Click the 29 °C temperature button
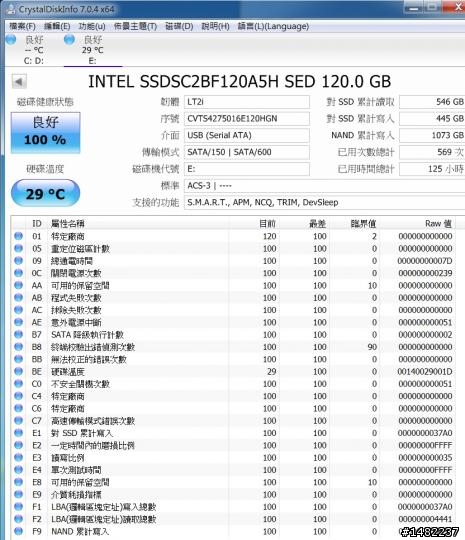This screenshot has height=540, width=465. point(45,194)
